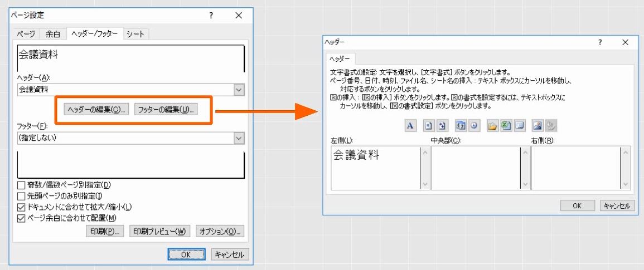This screenshot has width=644, height=270.
Task: Open the ヘッダー(A) dropdown list
Action: (x=239, y=90)
